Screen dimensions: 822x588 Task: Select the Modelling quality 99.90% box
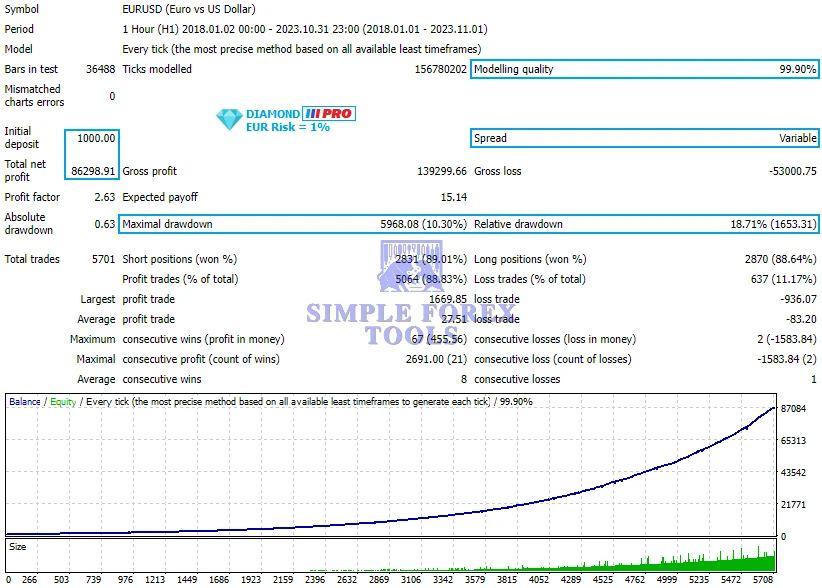pyautogui.click(x=645, y=69)
